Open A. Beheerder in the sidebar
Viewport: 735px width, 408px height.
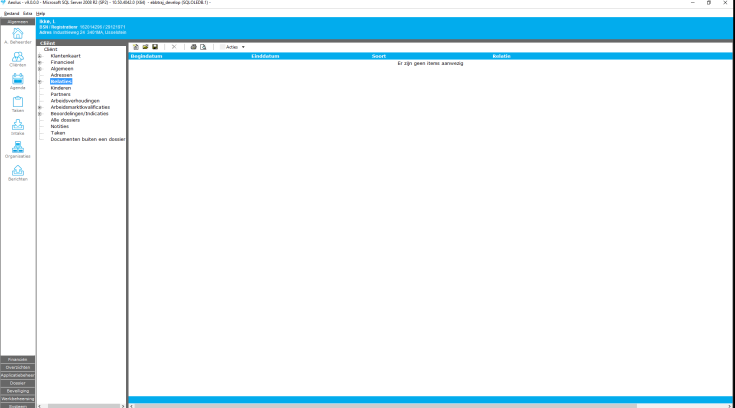(17, 35)
